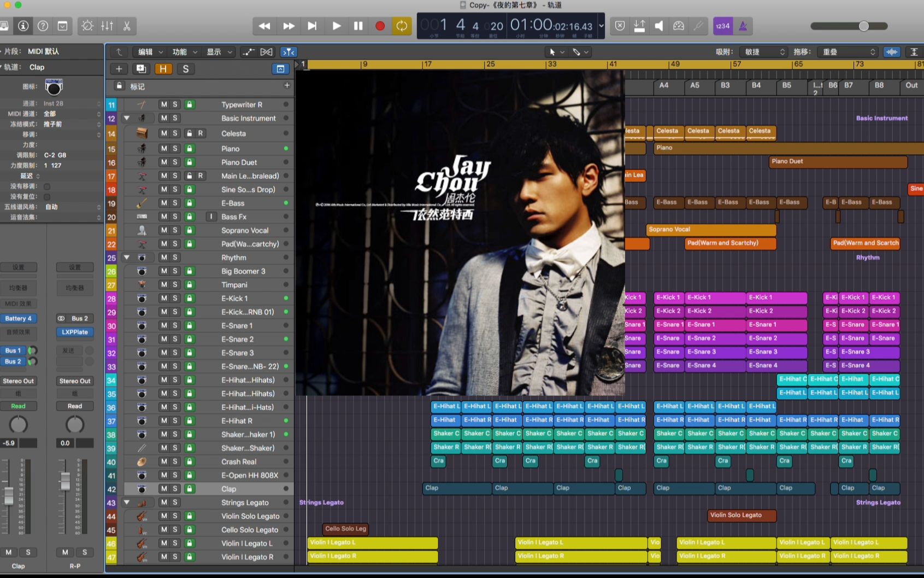Image resolution: width=924 pixels, height=578 pixels.
Task: Solo the Clap track
Action: 175,489
